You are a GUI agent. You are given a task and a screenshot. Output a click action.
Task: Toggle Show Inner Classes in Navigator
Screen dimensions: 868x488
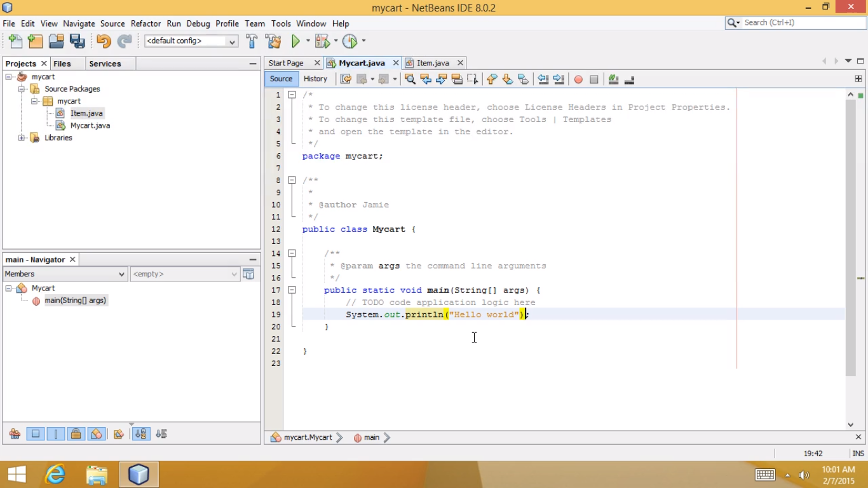click(97, 434)
